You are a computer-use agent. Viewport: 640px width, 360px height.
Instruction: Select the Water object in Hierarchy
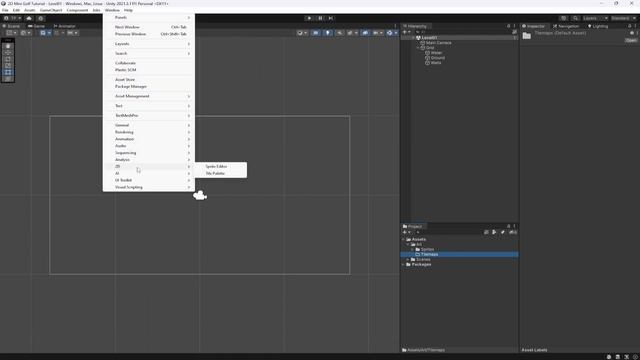click(x=436, y=53)
